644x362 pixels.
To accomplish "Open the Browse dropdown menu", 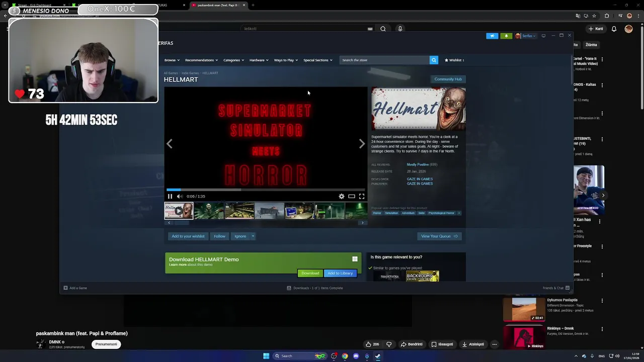I will (x=172, y=60).
